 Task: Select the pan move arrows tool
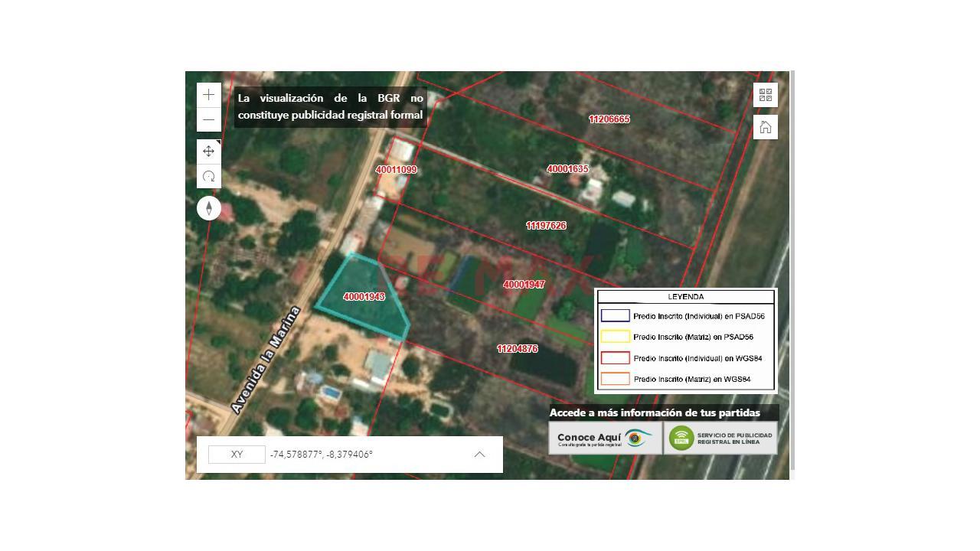click(208, 152)
